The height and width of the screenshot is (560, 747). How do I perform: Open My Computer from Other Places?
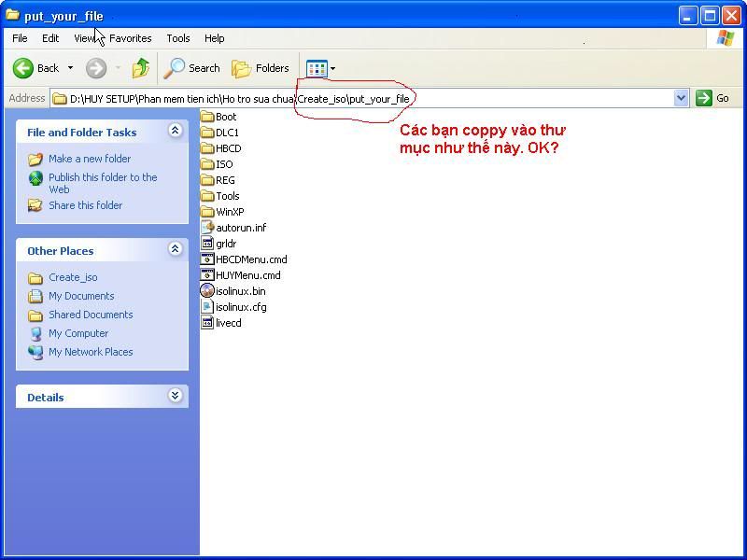[78, 333]
